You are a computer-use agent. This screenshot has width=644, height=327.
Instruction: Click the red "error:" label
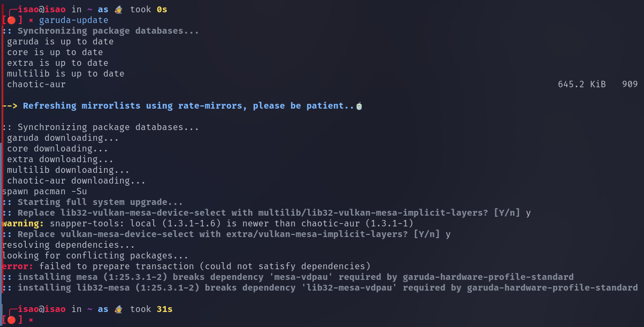tap(18, 267)
